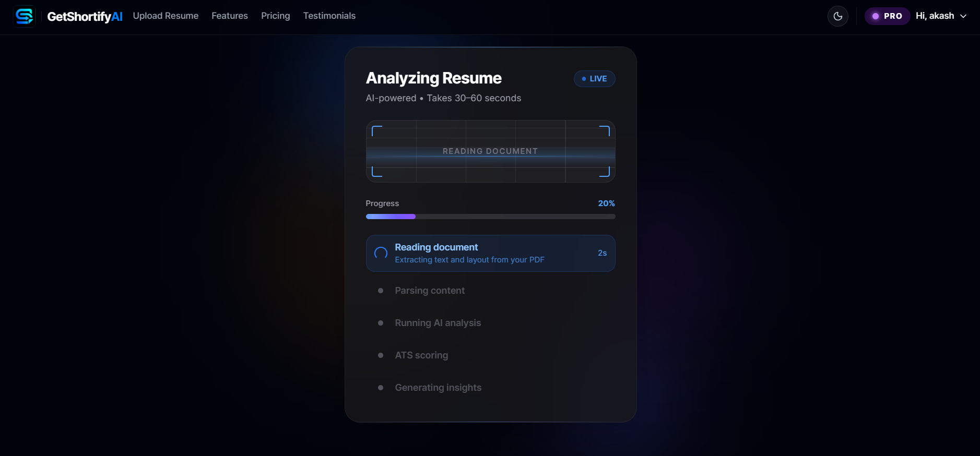
Task: Click the progress bar
Action: coord(490,217)
